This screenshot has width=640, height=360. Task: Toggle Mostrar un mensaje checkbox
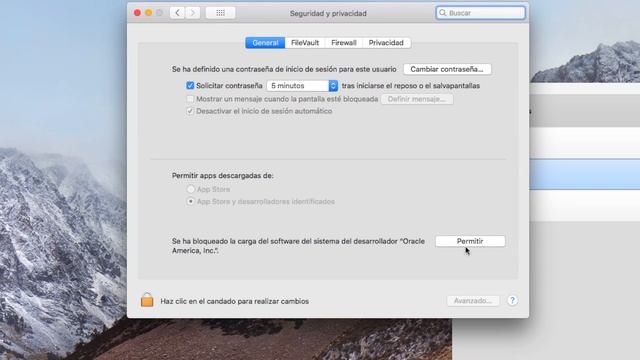point(190,99)
